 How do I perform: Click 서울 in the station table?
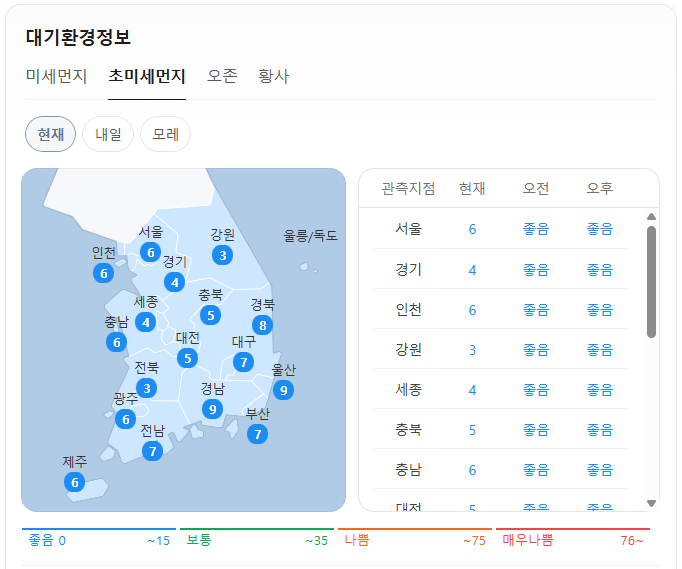408,229
